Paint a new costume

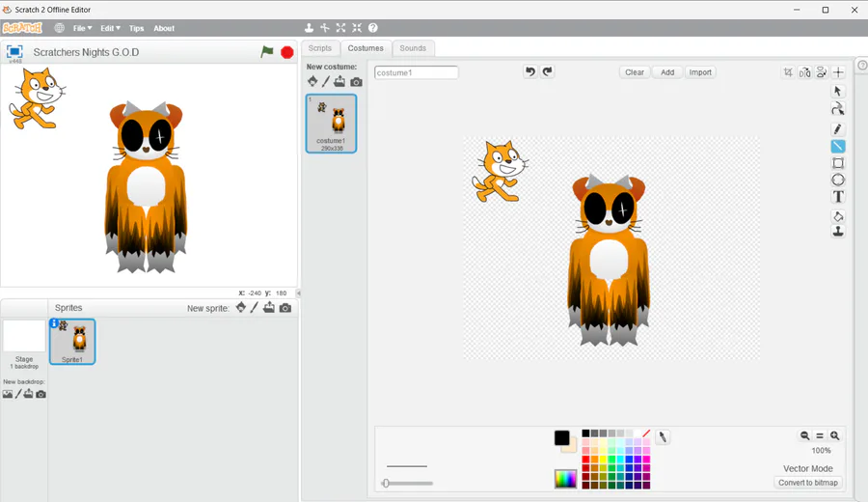326,81
